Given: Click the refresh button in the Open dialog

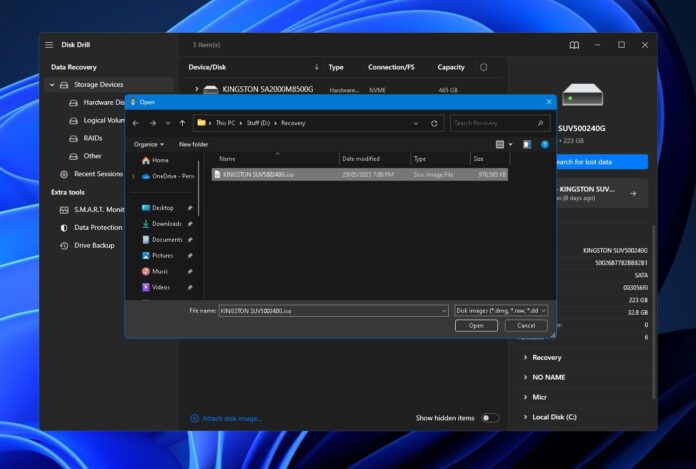Looking at the screenshot, I should [434, 123].
